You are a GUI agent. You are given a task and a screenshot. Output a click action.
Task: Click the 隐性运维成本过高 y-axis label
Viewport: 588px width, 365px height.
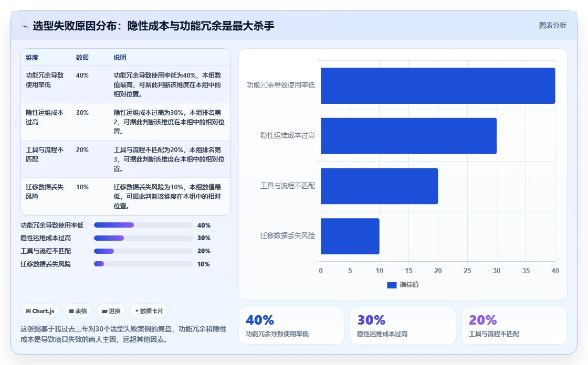pyautogui.click(x=288, y=136)
